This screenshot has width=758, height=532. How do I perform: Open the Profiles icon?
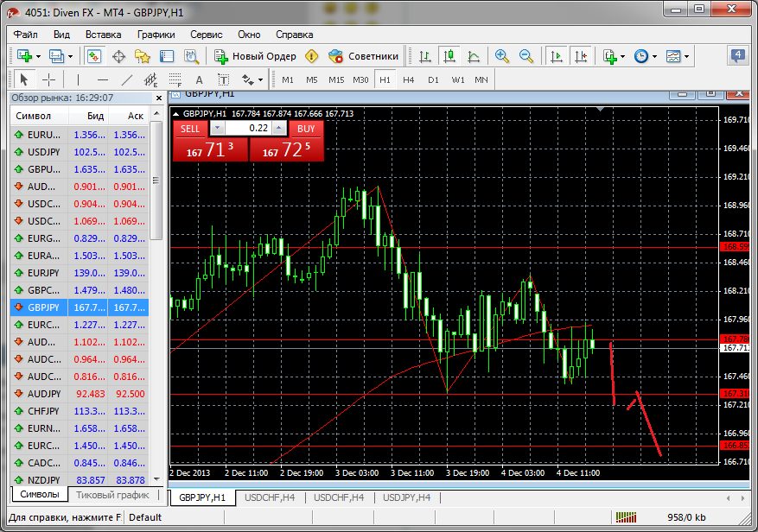(x=56, y=56)
